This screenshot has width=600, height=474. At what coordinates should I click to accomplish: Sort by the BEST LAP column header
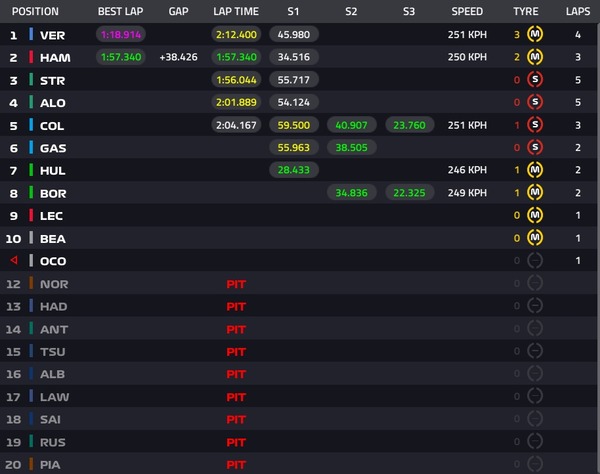tap(120, 12)
